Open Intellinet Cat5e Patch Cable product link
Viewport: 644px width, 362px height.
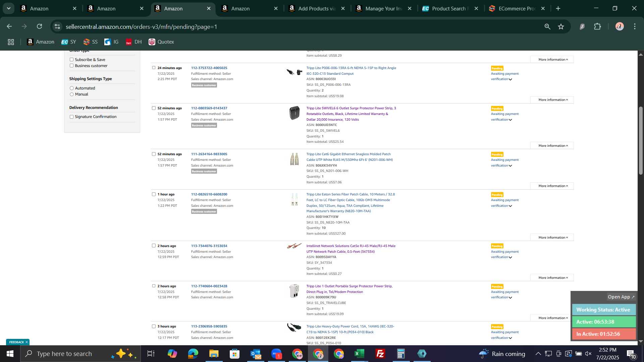(351, 249)
